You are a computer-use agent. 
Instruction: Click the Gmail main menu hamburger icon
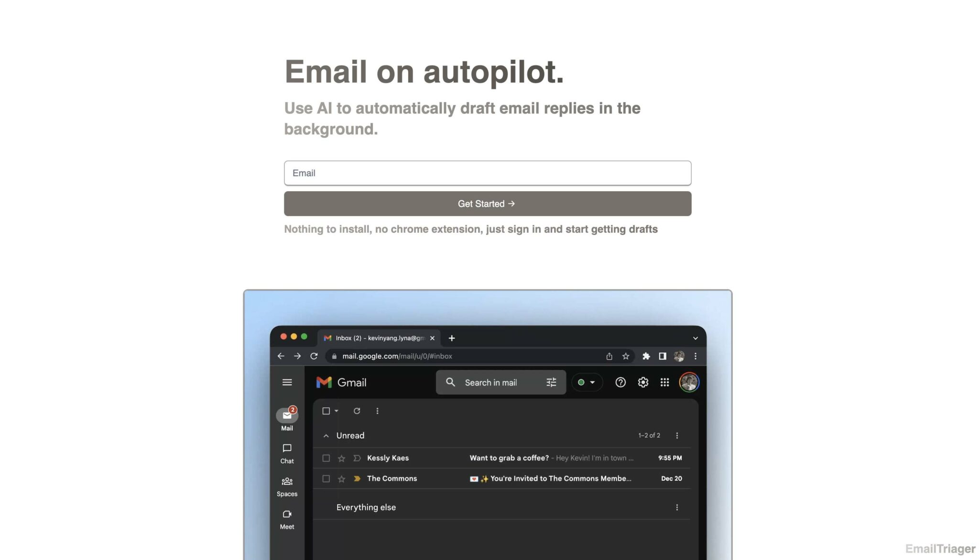tap(287, 382)
